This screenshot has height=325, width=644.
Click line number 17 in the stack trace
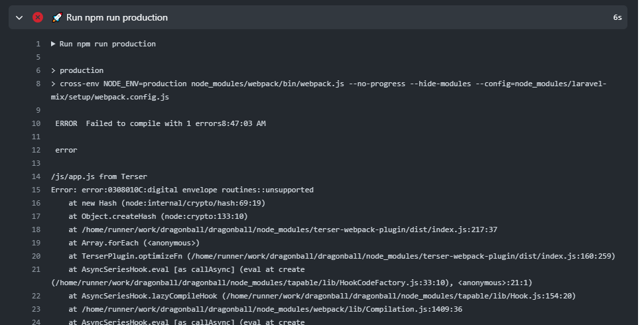point(36,216)
